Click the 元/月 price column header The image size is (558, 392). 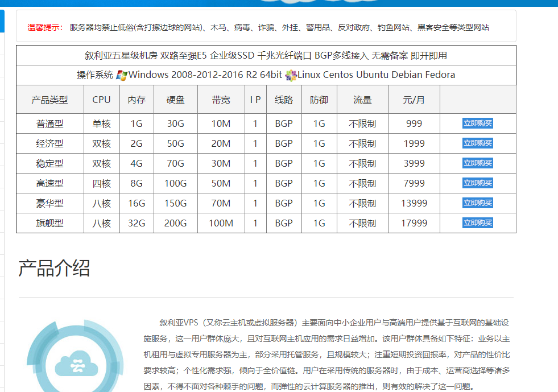414,100
